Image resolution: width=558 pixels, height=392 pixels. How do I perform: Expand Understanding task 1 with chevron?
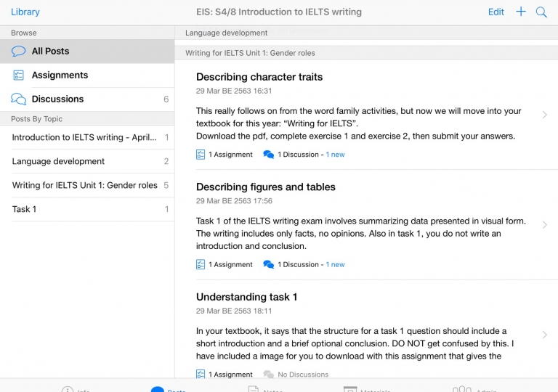(x=544, y=335)
